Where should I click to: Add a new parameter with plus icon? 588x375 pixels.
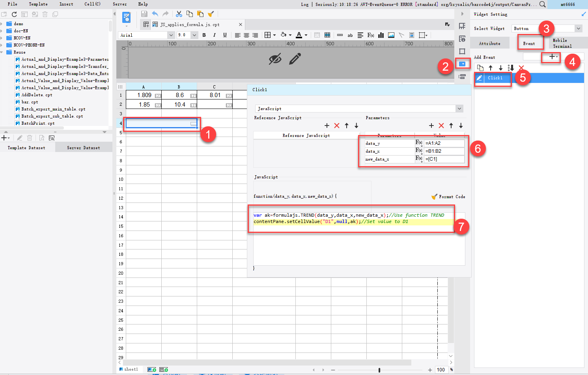click(431, 126)
